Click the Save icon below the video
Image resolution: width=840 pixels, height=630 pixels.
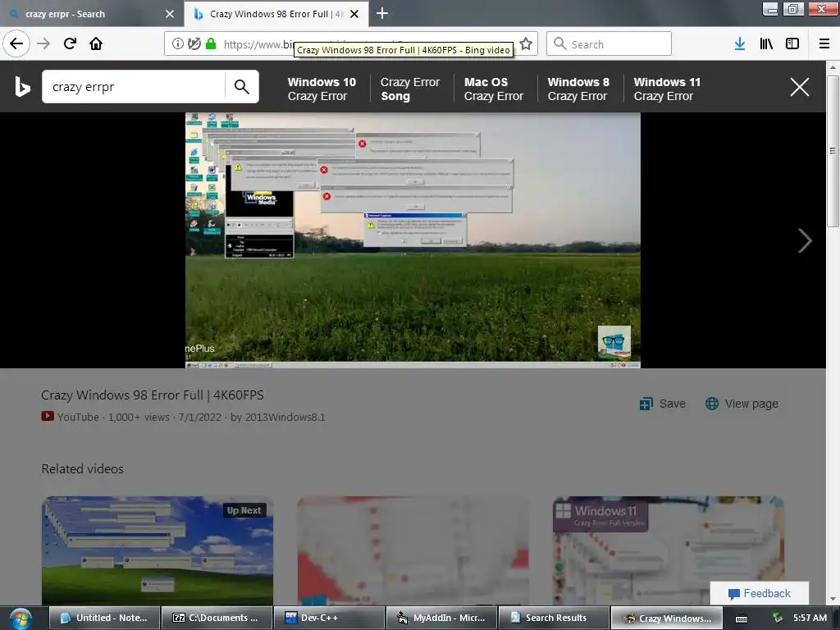click(x=646, y=404)
